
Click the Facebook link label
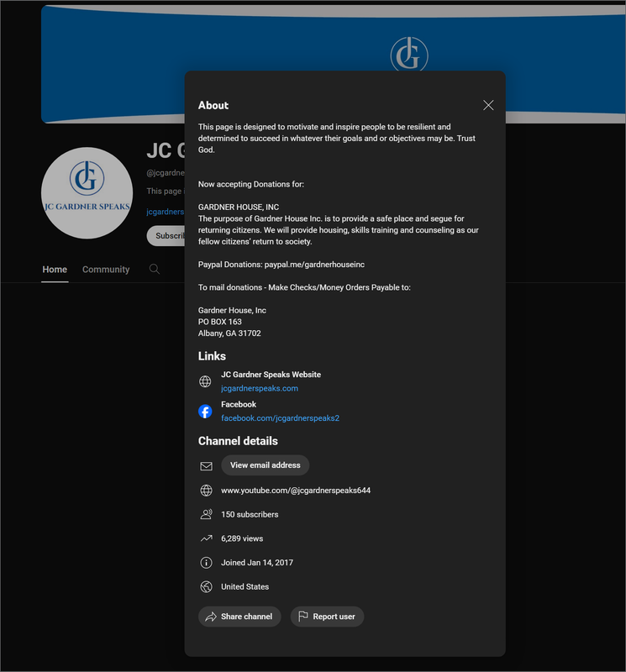point(239,405)
